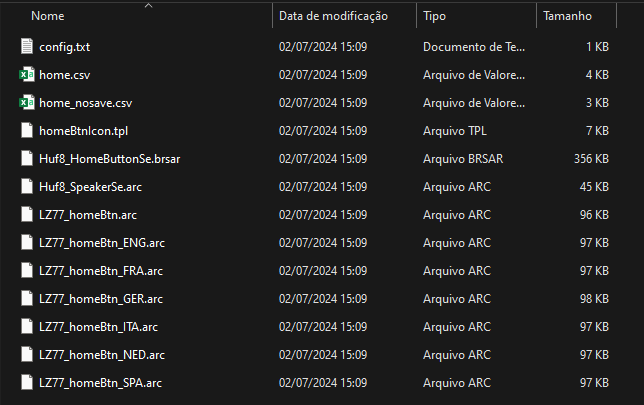Sort by Data de modificação column
644x405 pixels.
(x=333, y=16)
